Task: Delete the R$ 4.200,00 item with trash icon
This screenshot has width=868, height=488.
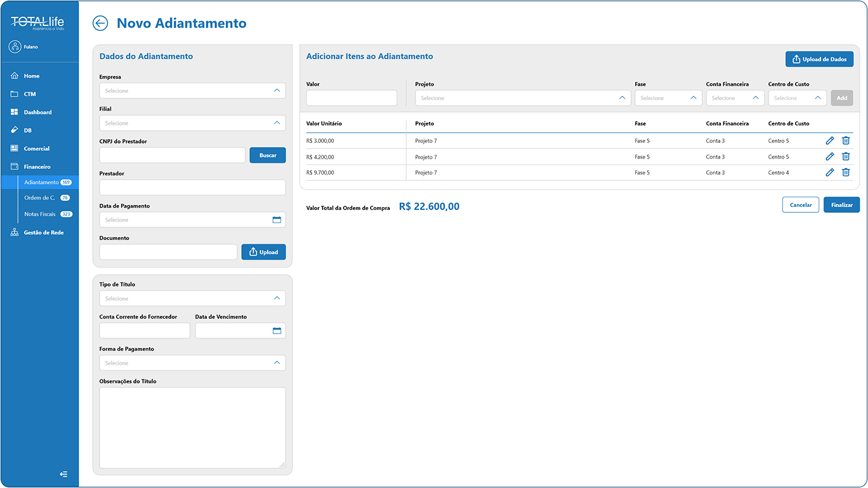Action: pos(846,157)
